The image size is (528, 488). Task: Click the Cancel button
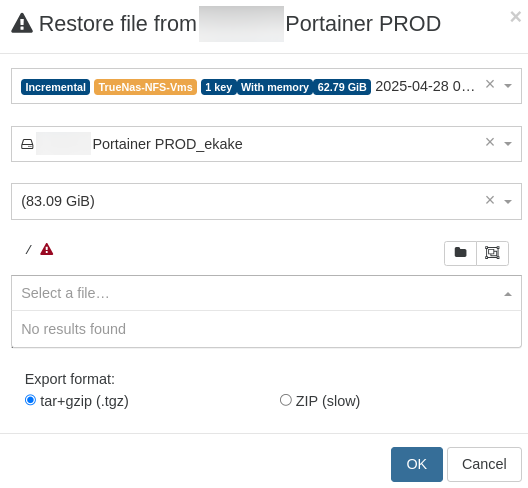(484, 464)
